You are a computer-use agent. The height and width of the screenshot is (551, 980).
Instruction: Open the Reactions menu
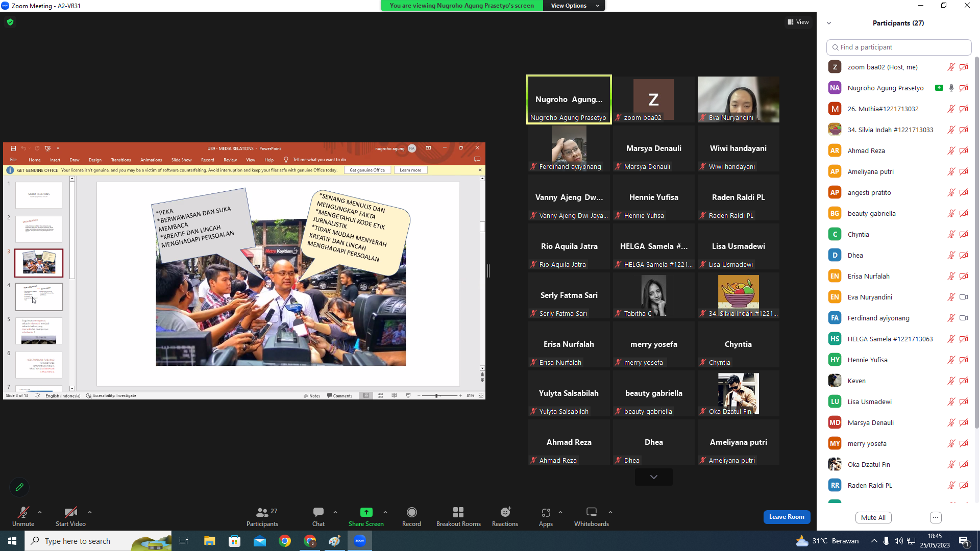(x=505, y=516)
